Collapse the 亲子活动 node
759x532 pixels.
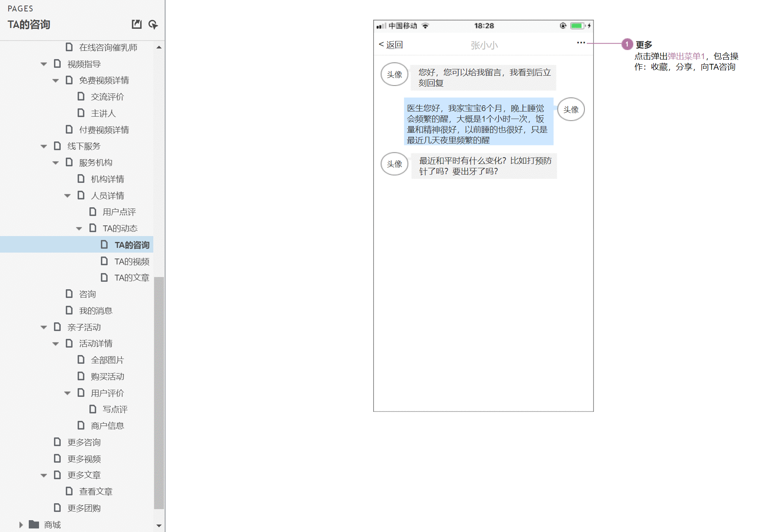coord(44,327)
